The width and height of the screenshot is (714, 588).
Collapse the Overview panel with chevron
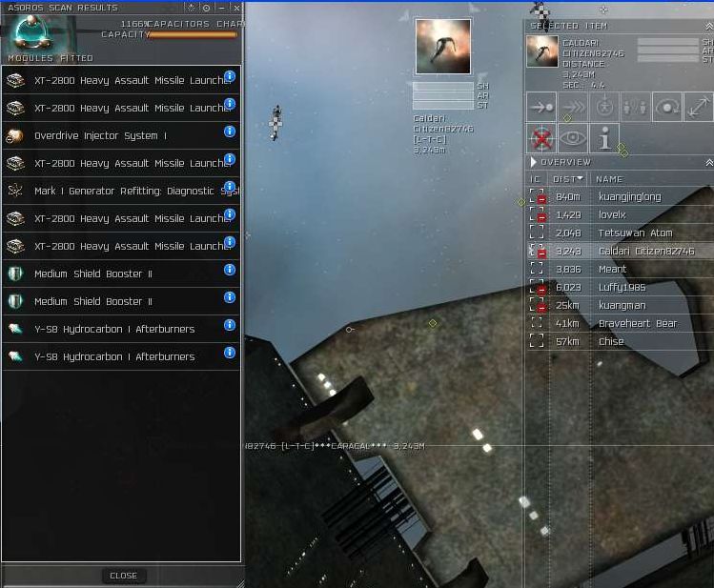709,163
